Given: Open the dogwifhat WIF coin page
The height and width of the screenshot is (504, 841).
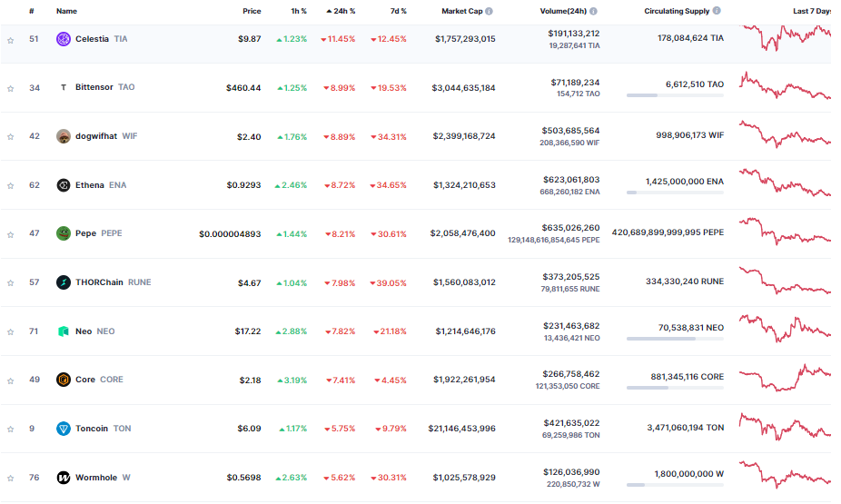Looking at the screenshot, I should click(x=106, y=136).
